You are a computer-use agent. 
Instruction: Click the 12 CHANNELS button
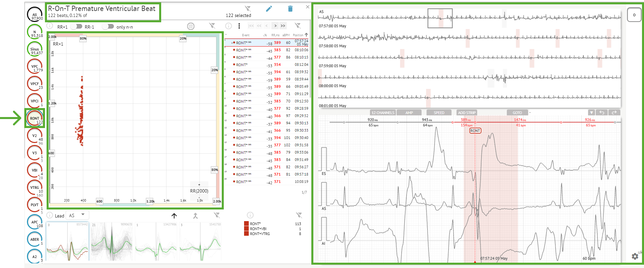pyautogui.click(x=383, y=113)
